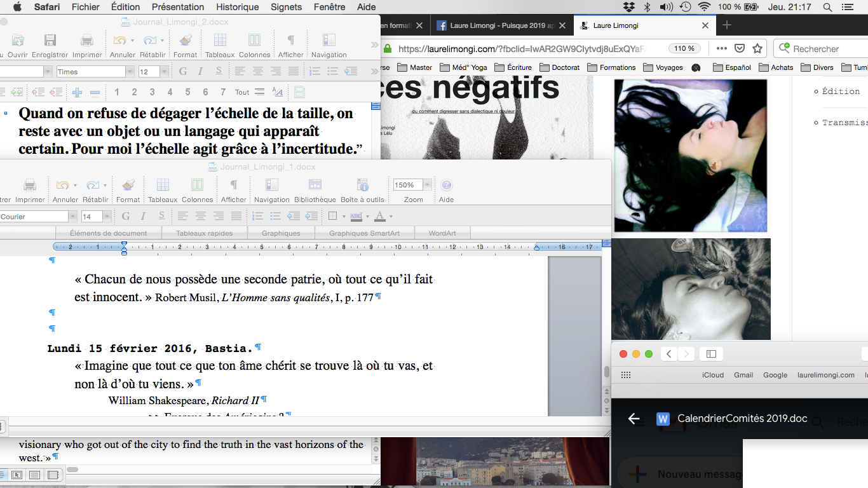The height and width of the screenshot is (488, 868).
Task: Click the numbered list icon in Journal_Limongi_1
Action: click(x=258, y=217)
